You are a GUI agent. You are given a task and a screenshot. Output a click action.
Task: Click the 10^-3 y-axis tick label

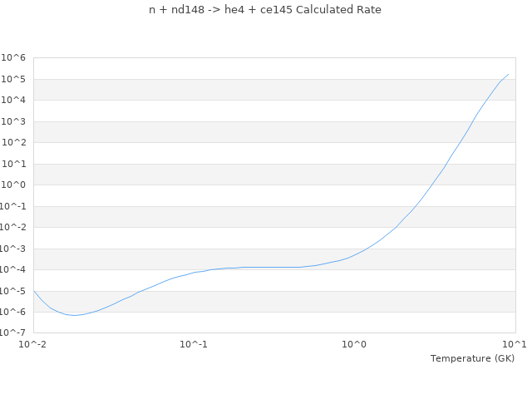coord(12,249)
